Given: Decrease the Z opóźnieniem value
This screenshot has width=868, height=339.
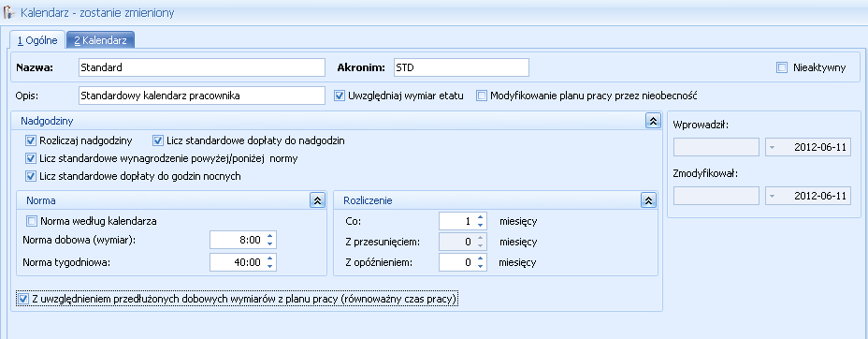Looking at the screenshot, I should coord(480,267).
